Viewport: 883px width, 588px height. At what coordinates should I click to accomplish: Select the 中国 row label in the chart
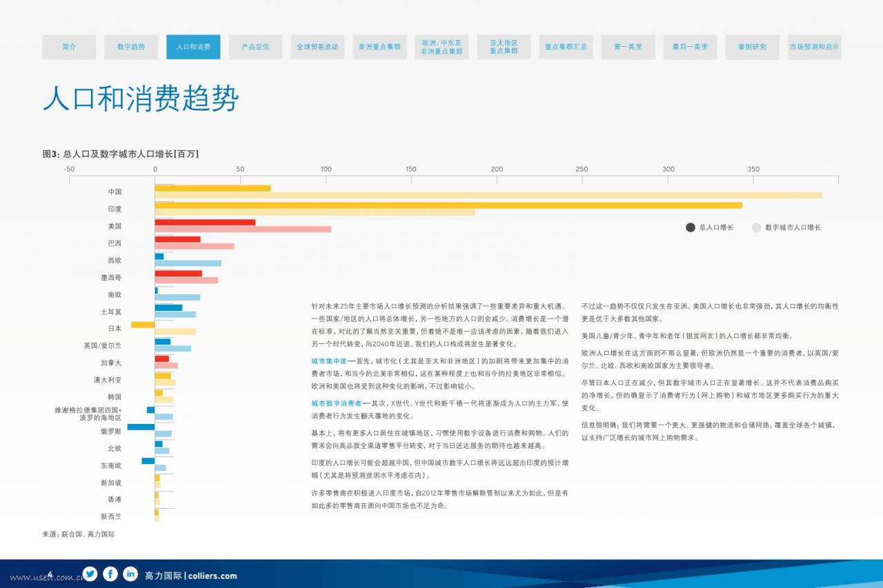pyautogui.click(x=115, y=192)
